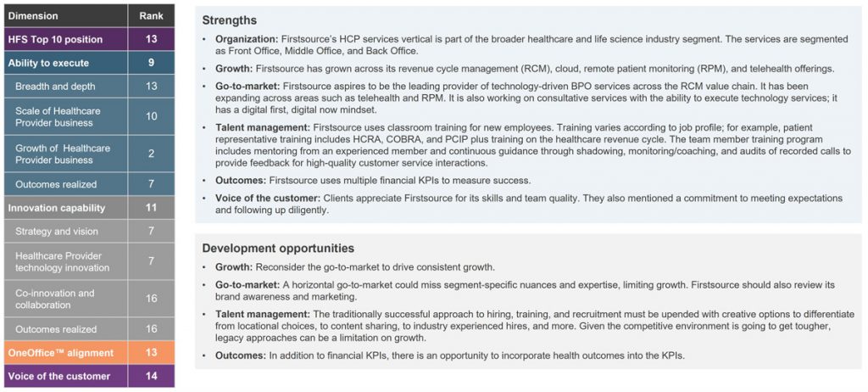Click "Organization:" bullet label under Strengths
This screenshot has width=868, height=392.
click(247, 40)
